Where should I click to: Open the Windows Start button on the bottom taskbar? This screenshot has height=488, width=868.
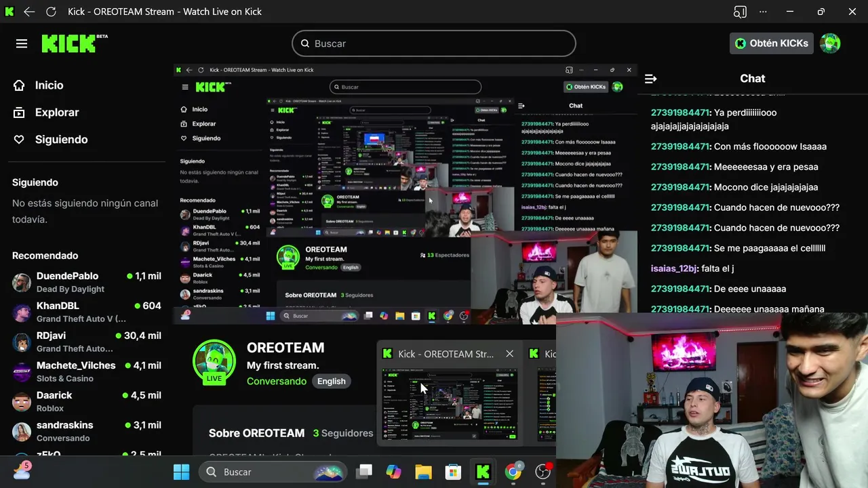pos(181,472)
